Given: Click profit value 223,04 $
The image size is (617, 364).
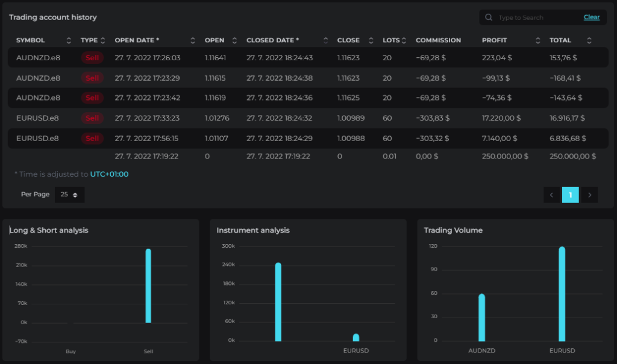Looking at the screenshot, I should (497, 58).
